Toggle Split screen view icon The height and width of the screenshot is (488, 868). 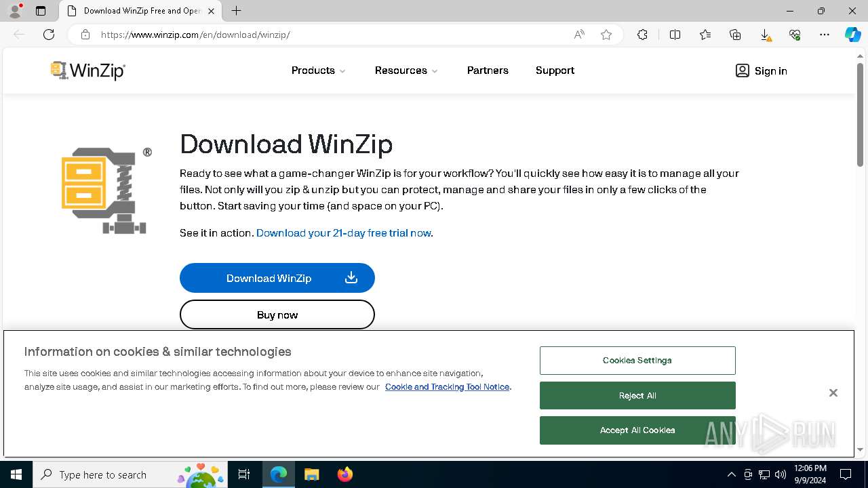(x=675, y=35)
